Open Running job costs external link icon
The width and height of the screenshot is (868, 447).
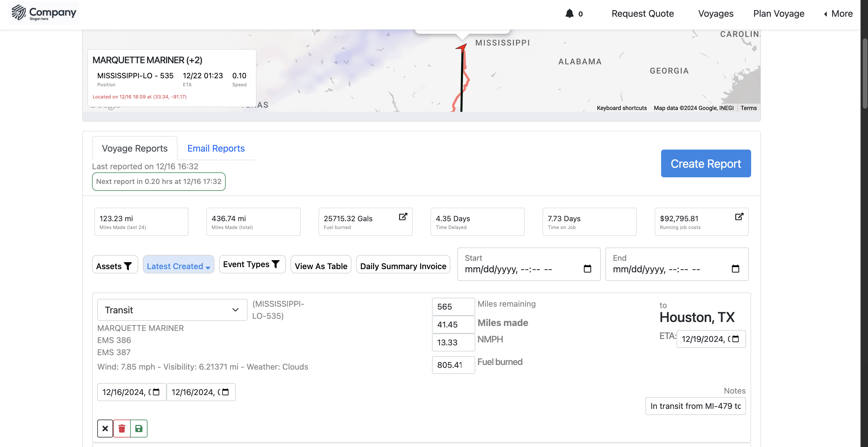pos(739,217)
